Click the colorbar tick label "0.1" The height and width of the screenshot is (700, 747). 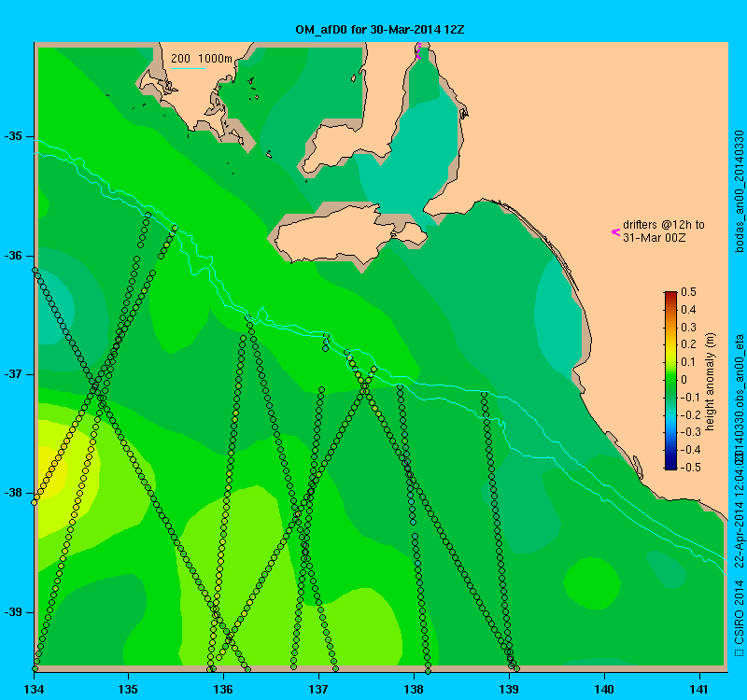click(x=688, y=362)
